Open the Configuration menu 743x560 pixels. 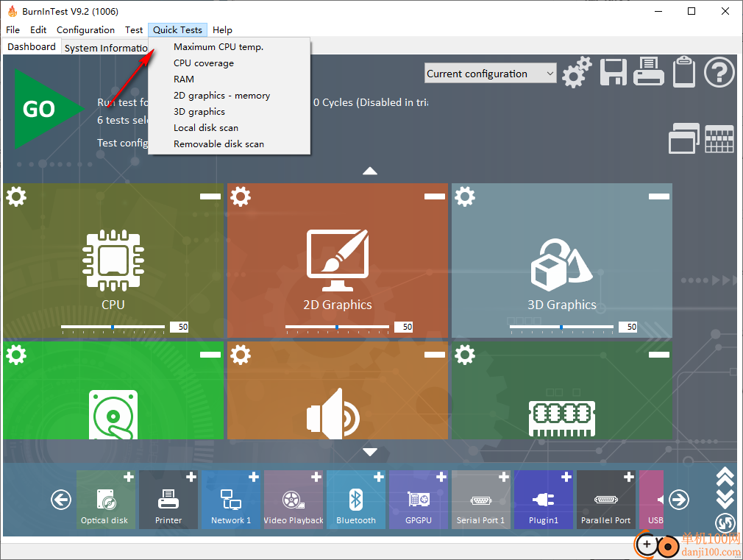[86, 30]
